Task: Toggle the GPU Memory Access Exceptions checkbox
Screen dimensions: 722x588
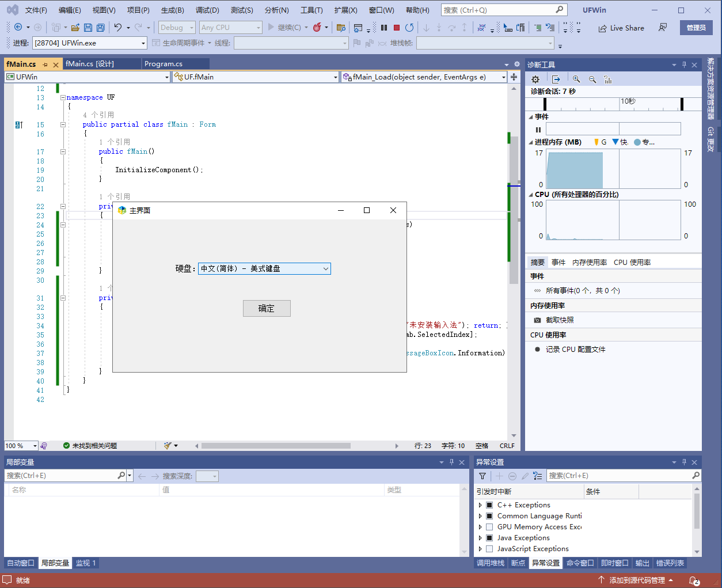Action: click(489, 527)
